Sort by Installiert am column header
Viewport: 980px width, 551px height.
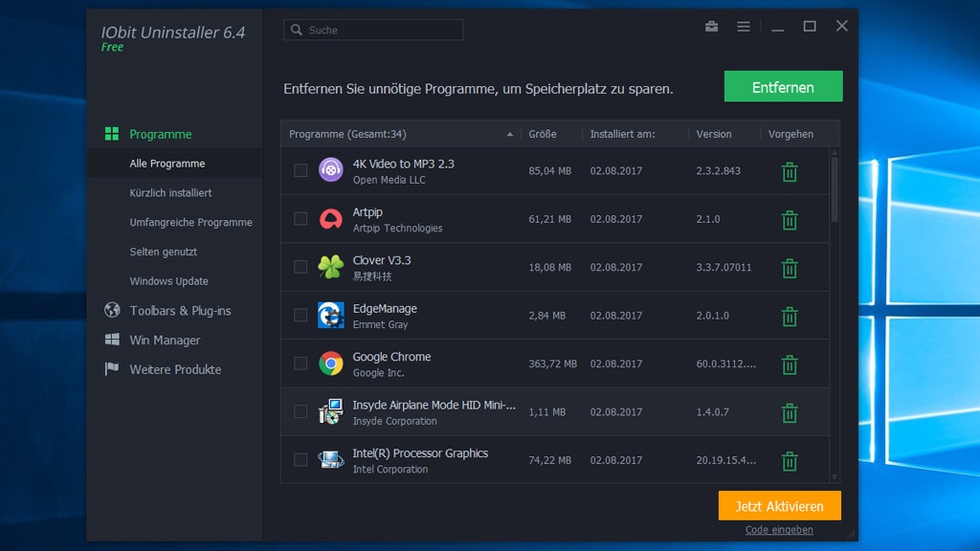pyautogui.click(x=622, y=134)
